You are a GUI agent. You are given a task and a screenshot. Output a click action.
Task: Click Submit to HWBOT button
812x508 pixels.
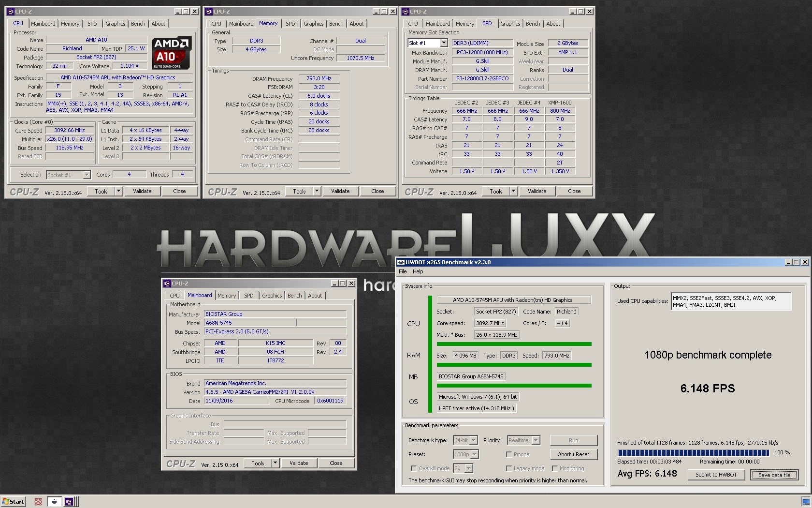(716, 475)
